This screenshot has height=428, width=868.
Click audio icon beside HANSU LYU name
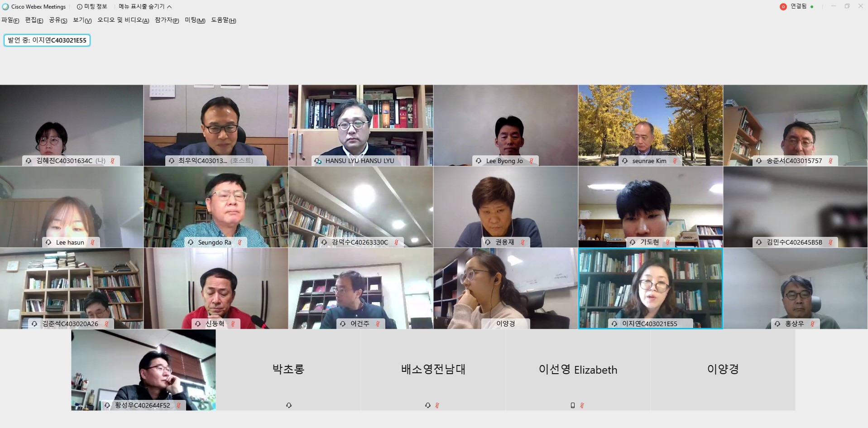click(x=318, y=161)
